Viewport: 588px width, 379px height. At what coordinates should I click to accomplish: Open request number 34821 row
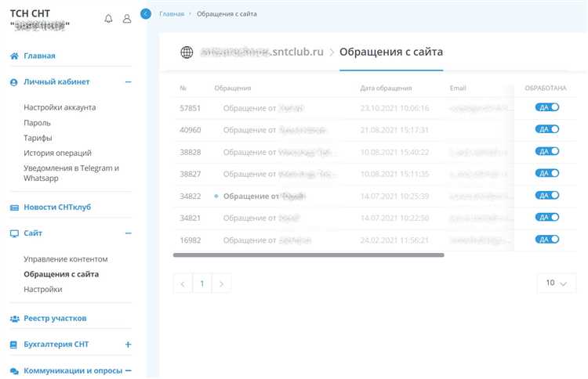(375, 218)
